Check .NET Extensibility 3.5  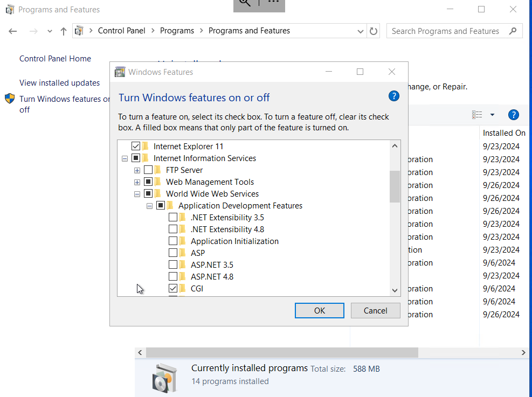point(173,217)
